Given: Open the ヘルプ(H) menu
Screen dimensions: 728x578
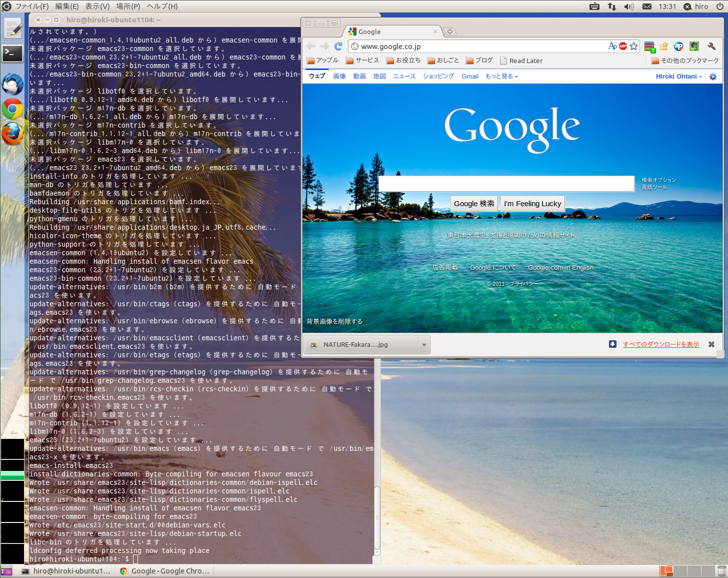Looking at the screenshot, I should 162,7.
